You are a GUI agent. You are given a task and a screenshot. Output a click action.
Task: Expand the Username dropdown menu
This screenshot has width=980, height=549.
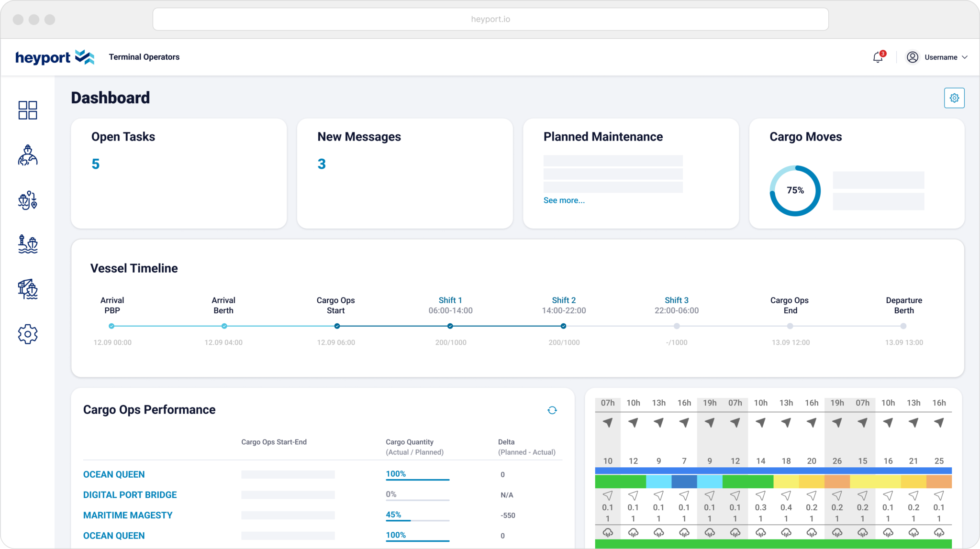coord(946,57)
